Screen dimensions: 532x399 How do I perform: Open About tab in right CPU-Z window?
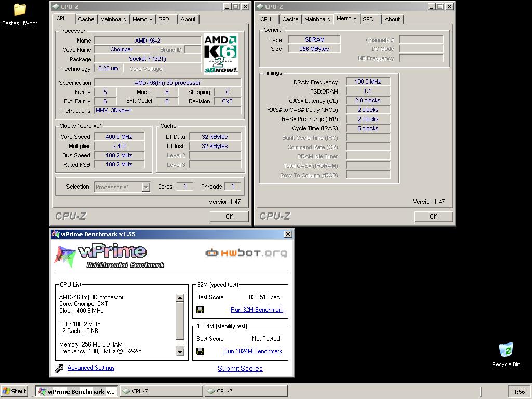[x=392, y=19]
